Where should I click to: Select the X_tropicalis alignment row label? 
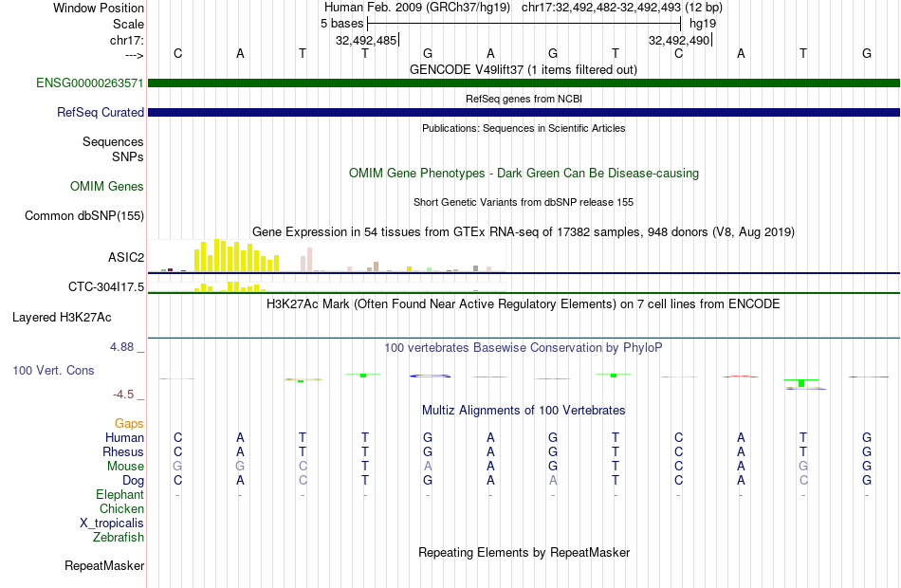coord(112,524)
